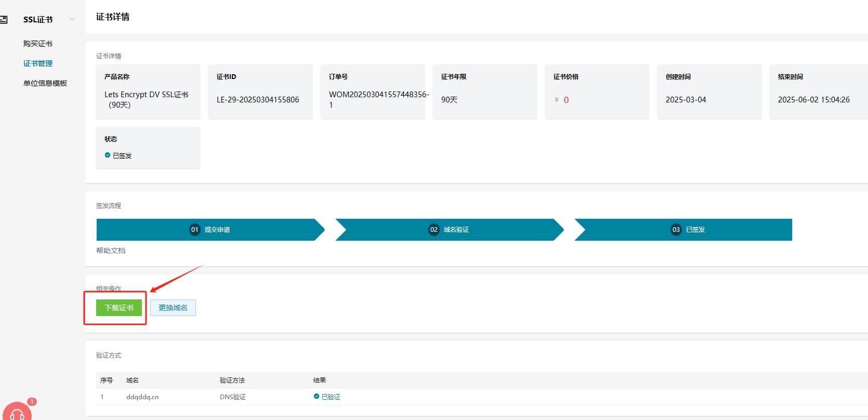Click the 已签发 status check icon
Screen dimensions: 868x420
click(x=108, y=155)
